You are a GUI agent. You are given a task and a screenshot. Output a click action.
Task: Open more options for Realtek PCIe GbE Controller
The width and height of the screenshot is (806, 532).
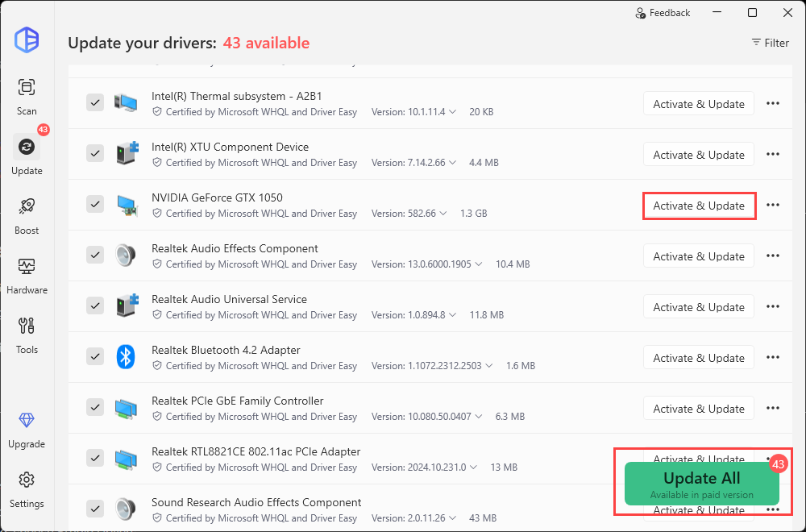[773, 408]
